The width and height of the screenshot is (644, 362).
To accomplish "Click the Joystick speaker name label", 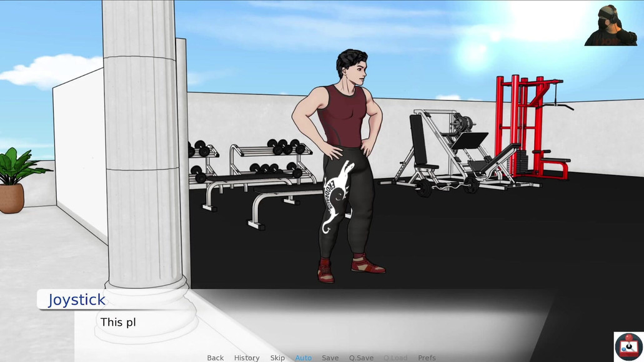I will tap(77, 300).
